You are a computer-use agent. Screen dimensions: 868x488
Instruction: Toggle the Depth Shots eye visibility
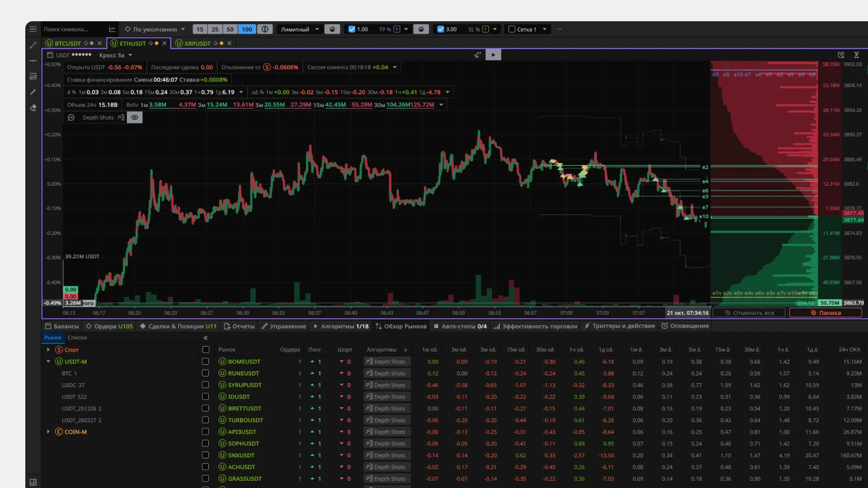(135, 117)
